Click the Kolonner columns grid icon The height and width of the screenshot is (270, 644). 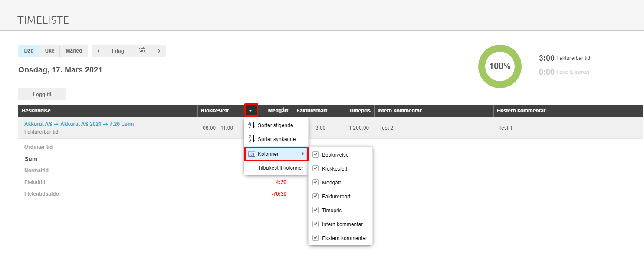tap(251, 154)
